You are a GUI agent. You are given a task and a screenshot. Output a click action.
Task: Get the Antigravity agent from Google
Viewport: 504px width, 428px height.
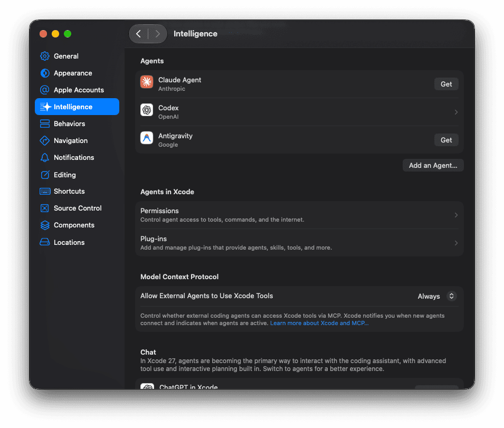[446, 140]
